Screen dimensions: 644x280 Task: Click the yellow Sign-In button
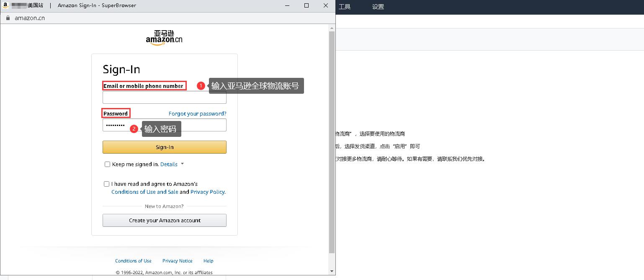[165, 147]
